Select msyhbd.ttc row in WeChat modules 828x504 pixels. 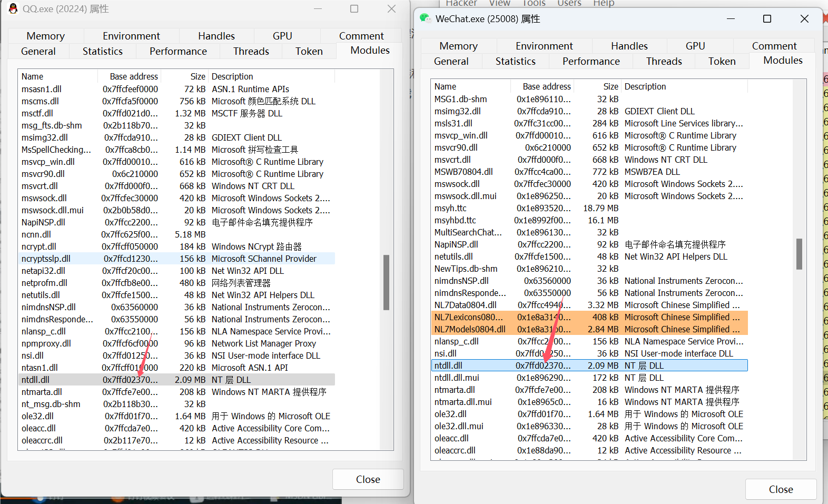[589, 220]
